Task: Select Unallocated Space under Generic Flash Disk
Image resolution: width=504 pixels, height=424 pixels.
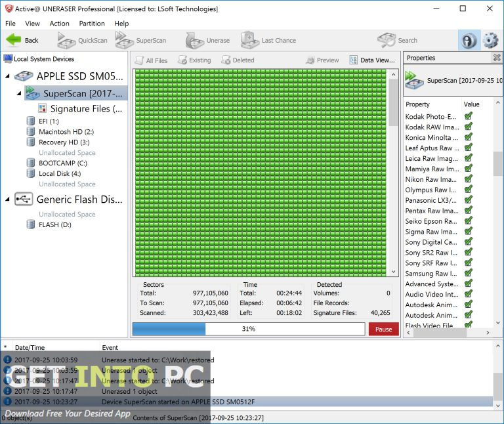Action: 67,214
